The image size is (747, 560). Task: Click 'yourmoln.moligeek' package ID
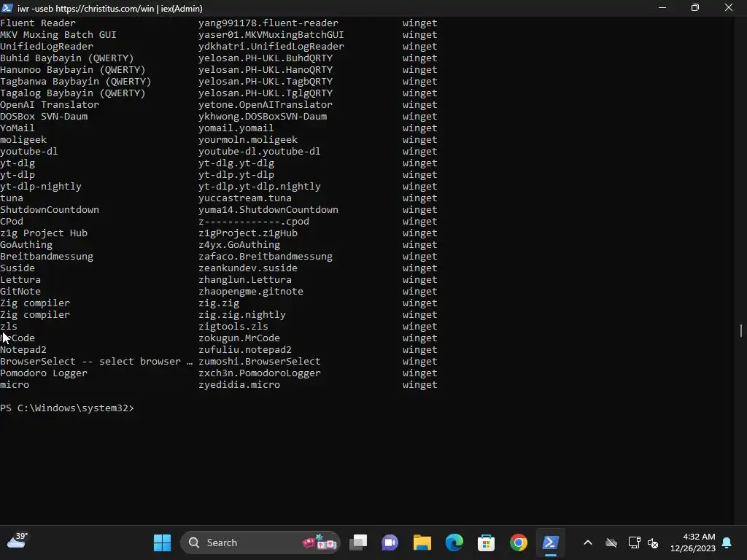click(x=248, y=139)
